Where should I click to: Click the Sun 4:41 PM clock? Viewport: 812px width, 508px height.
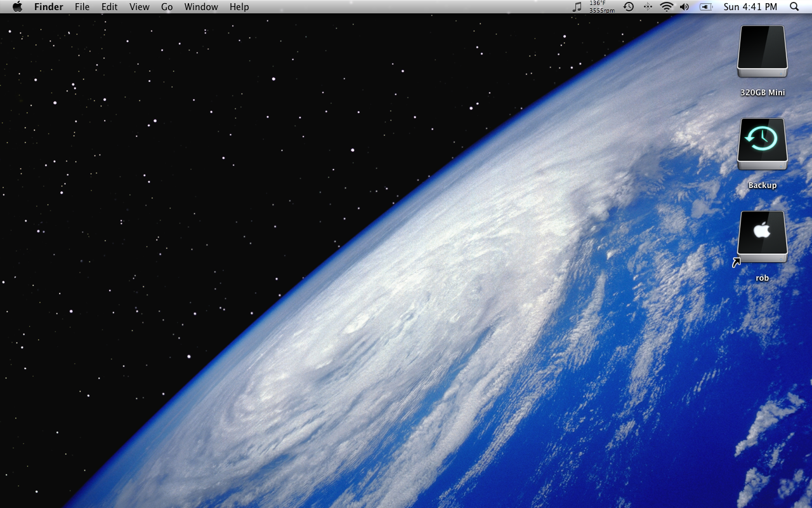pyautogui.click(x=750, y=7)
